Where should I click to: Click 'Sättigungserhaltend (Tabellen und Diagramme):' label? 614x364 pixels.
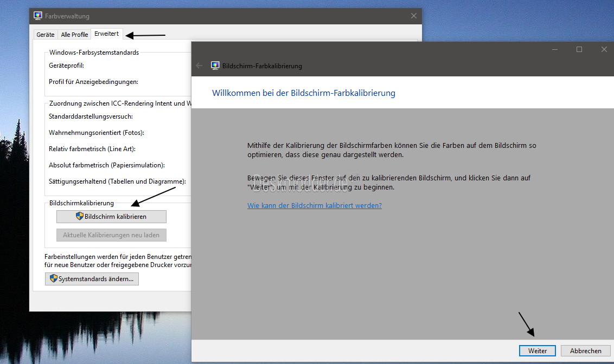[x=117, y=181]
